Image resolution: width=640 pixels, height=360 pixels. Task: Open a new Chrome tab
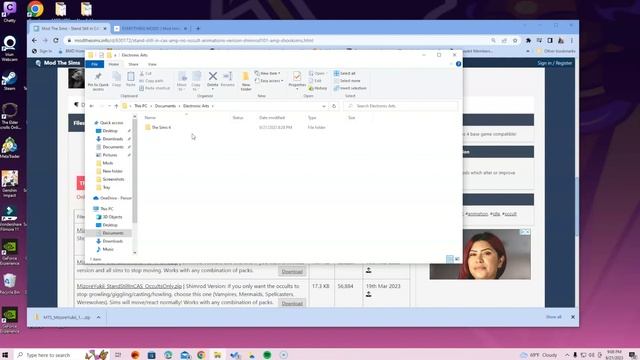(x=198, y=29)
